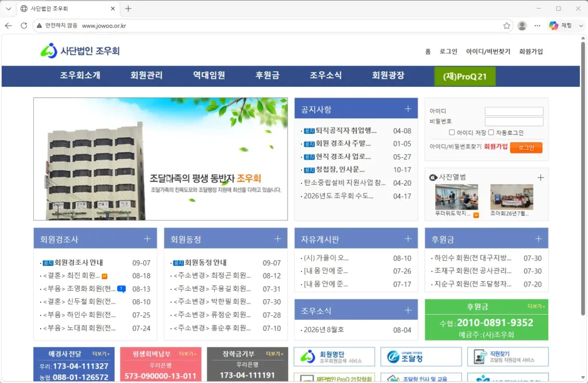
Task: Expand the 회원경조사 panel with its plus icon
Action: click(148, 238)
